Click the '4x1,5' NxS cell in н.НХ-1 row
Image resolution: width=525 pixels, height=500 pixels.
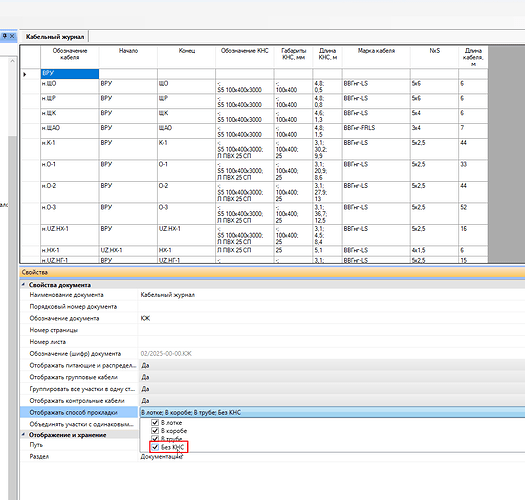[x=435, y=251]
